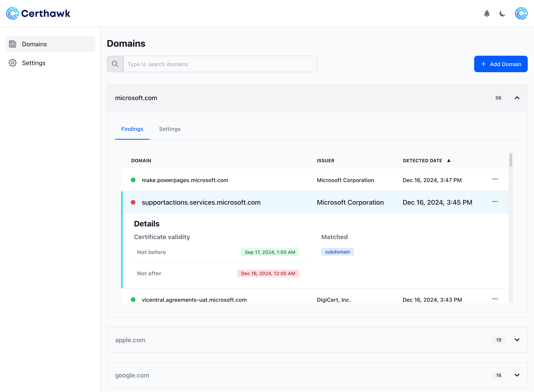Open actions menu for vlcentral.agreements-uat.microsoft.com
The image size is (534, 392).
point(495,299)
